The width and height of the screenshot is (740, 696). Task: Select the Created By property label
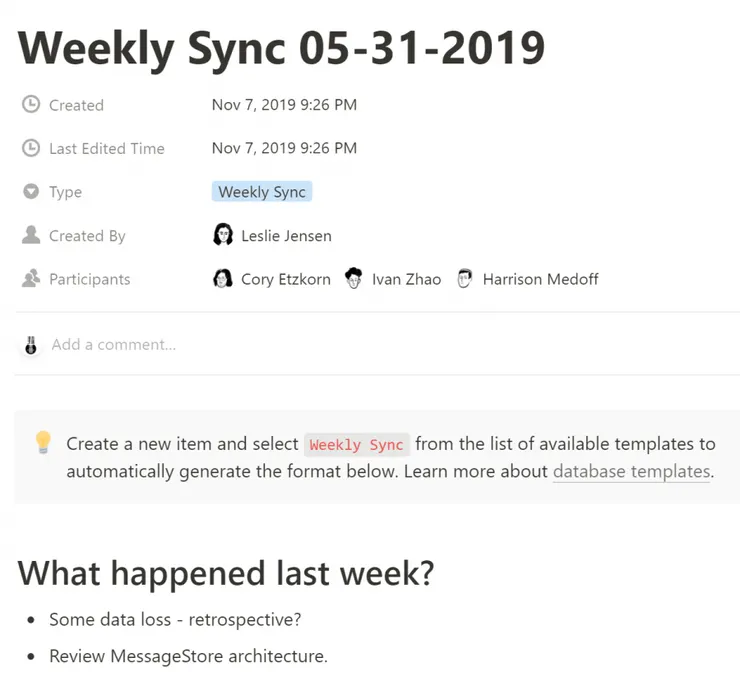pyautogui.click(x=87, y=236)
